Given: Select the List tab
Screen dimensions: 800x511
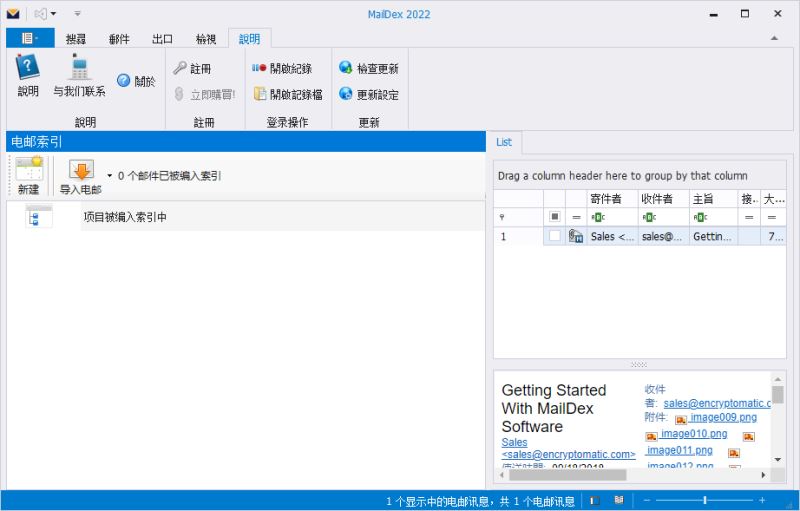Looking at the screenshot, I should (504, 142).
